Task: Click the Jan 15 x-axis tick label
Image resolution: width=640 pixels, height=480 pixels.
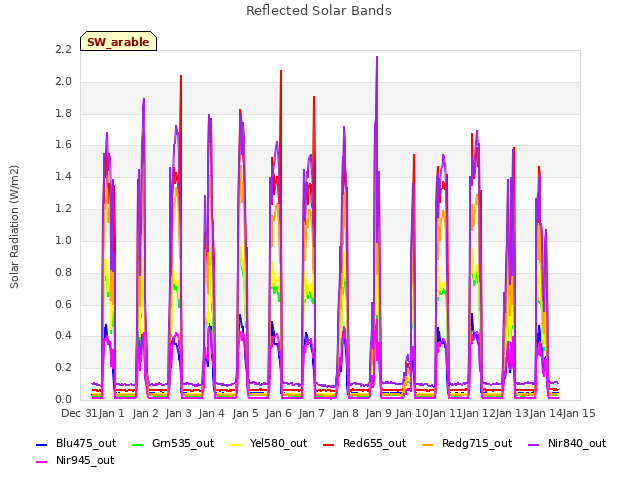Action: (x=579, y=413)
